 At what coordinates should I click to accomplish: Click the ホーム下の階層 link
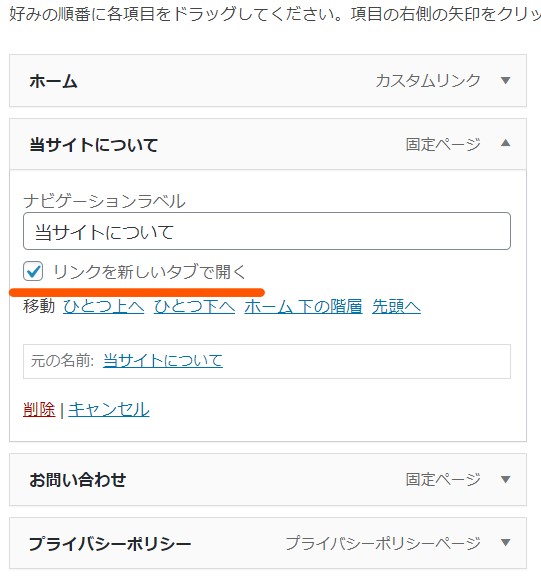pyautogui.click(x=303, y=306)
